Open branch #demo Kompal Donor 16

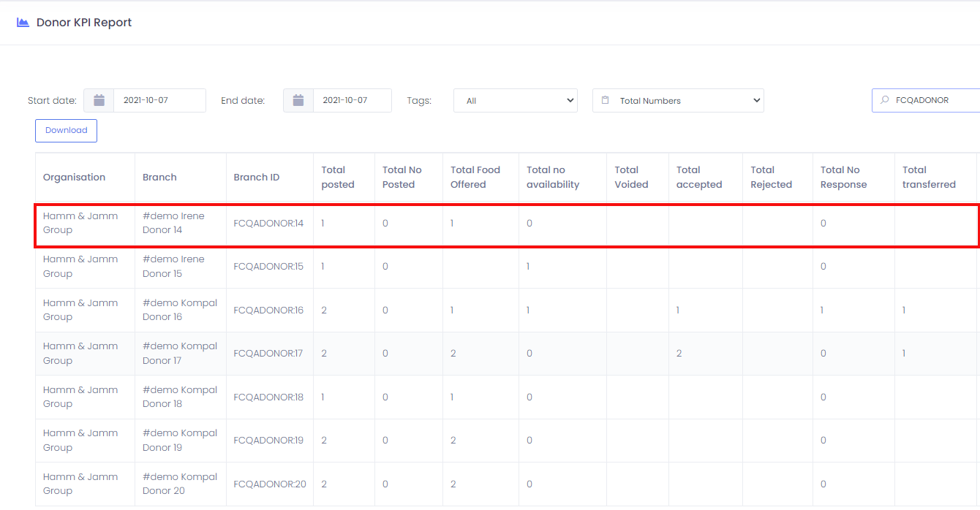tap(179, 310)
